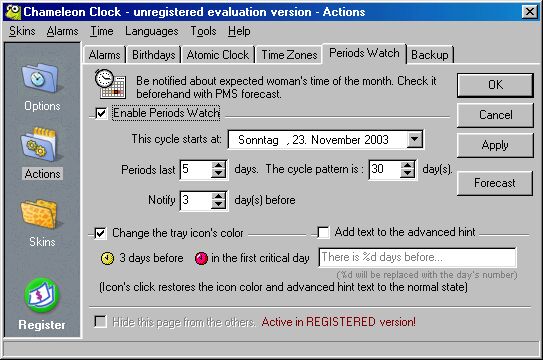543x360 pixels.
Task: Open the Alarms menu
Action: click(62, 31)
